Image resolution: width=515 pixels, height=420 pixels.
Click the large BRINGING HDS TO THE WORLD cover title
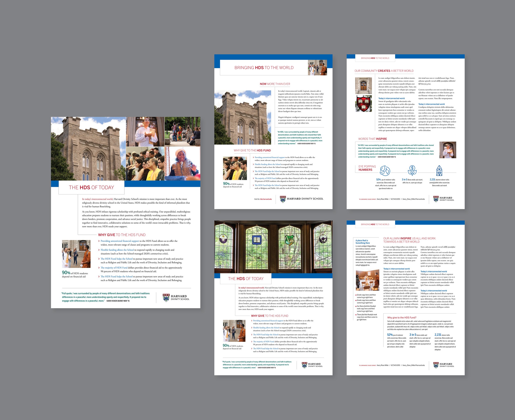point(264,68)
